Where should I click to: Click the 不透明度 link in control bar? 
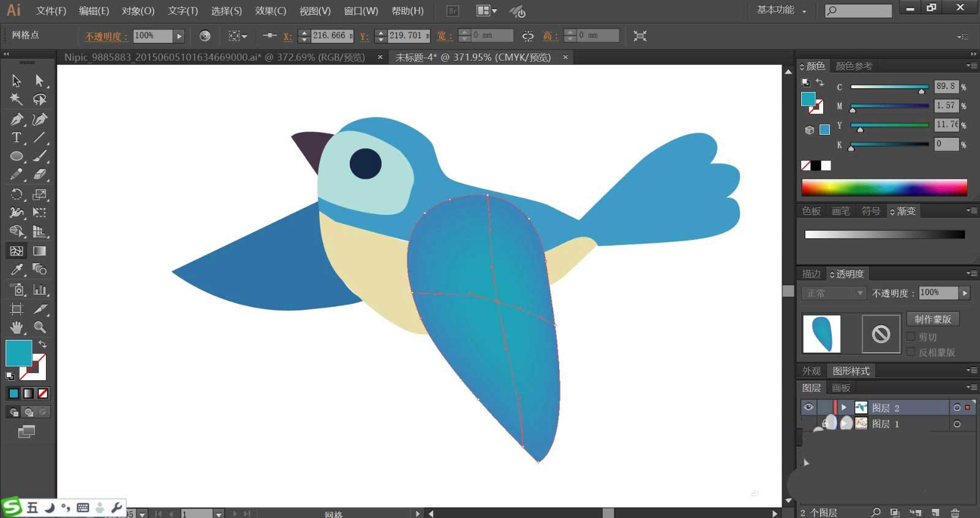(x=106, y=36)
